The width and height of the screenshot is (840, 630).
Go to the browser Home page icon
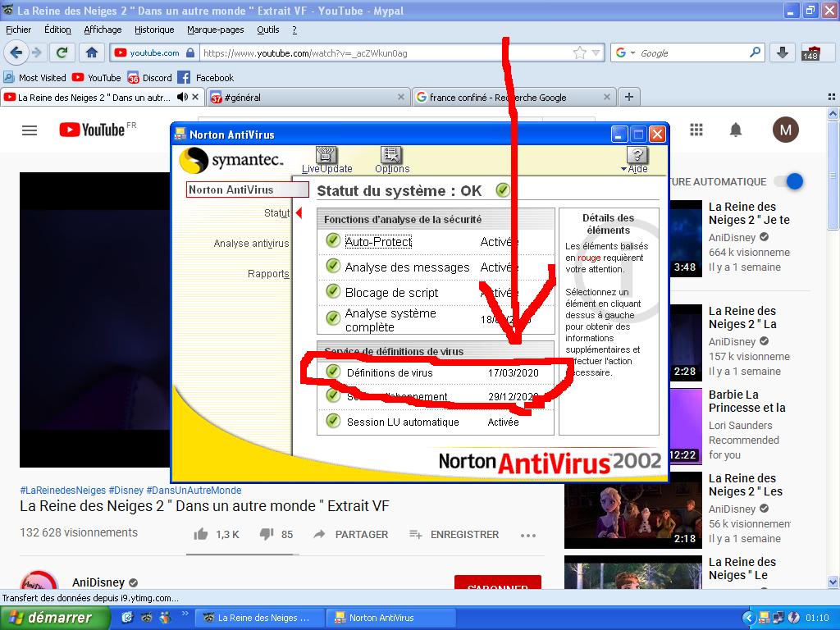click(92, 52)
